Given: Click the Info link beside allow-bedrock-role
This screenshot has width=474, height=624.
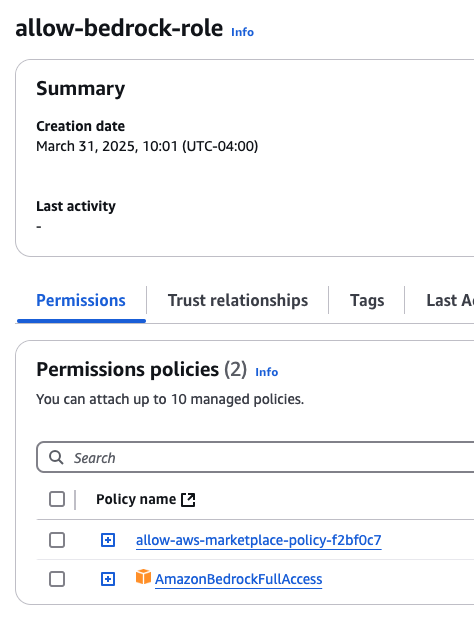Looking at the screenshot, I should tap(242, 32).
